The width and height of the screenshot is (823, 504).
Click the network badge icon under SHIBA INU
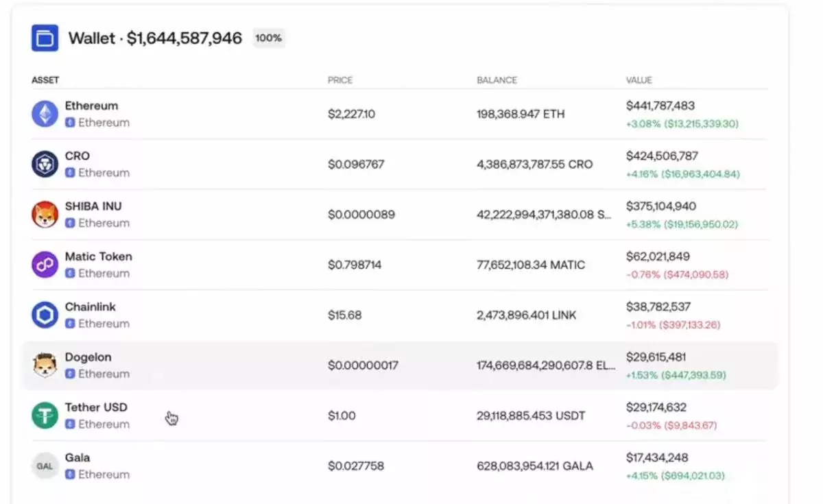click(70, 223)
